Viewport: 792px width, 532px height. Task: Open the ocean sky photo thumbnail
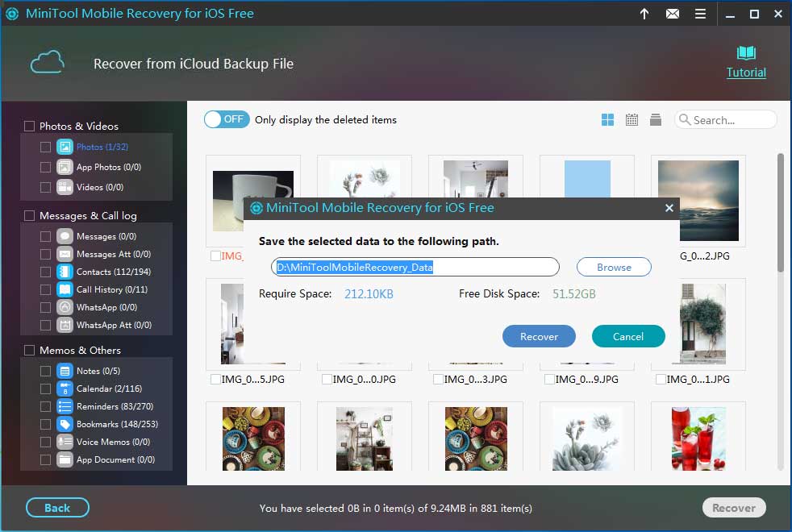[x=698, y=201]
